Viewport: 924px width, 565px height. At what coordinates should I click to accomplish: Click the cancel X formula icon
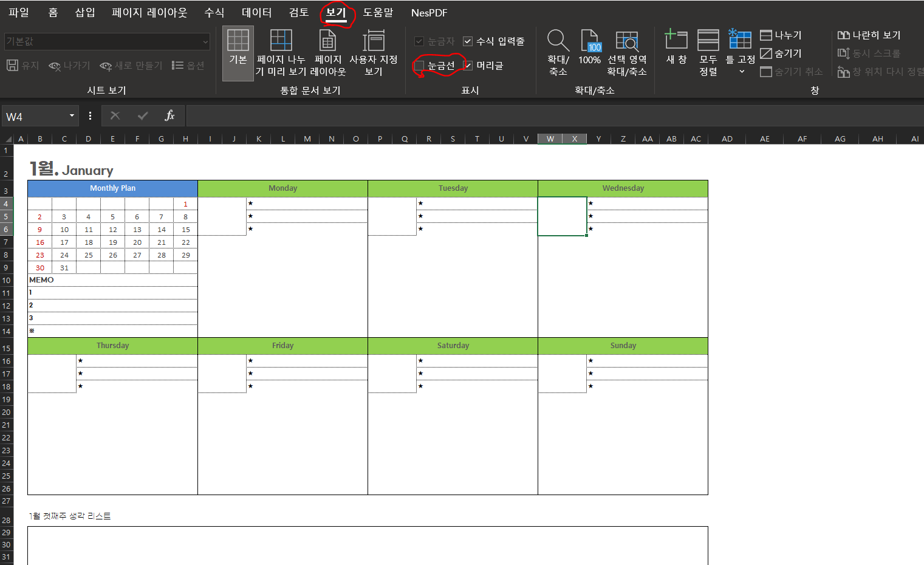(x=115, y=115)
